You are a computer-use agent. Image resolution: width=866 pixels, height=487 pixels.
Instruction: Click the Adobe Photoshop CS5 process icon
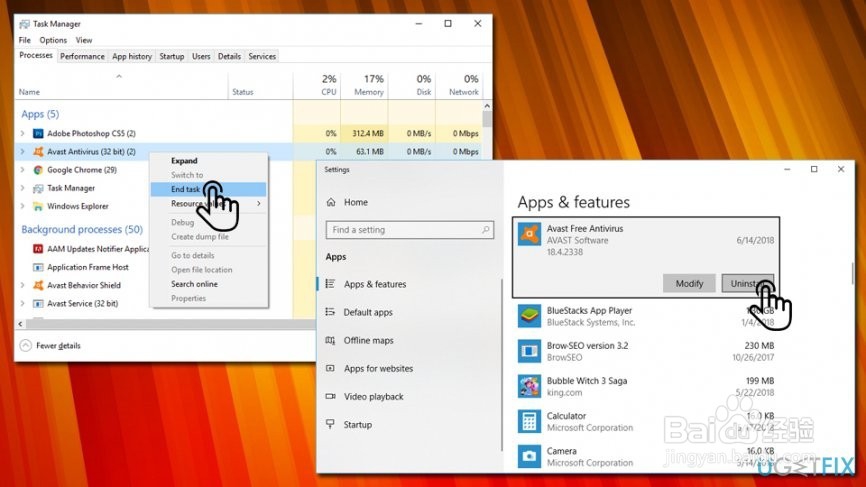click(38, 133)
